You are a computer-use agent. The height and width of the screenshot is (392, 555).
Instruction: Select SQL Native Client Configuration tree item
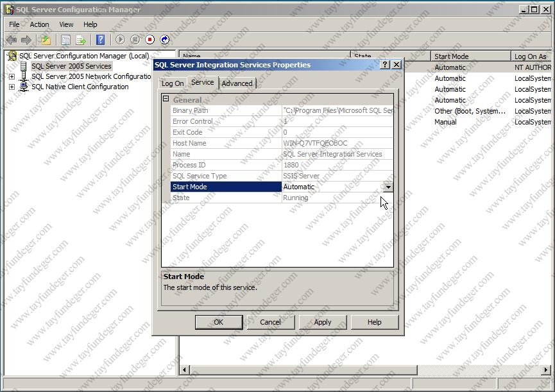[80, 87]
